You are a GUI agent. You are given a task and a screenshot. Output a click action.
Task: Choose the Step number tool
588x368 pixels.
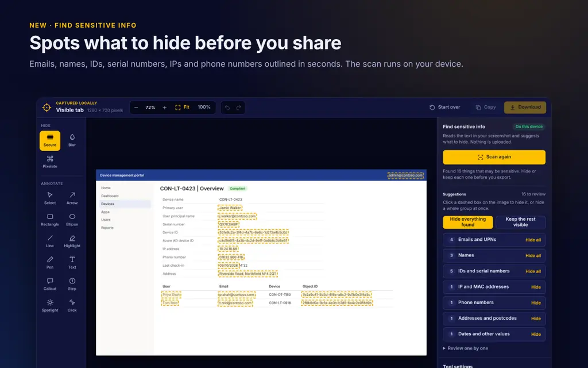tap(72, 284)
